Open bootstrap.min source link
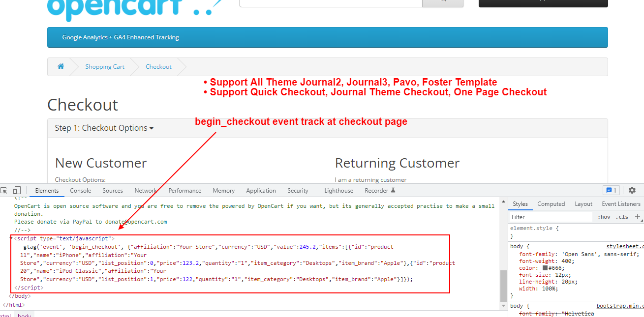The height and width of the screenshot is (317, 644). tap(620, 306)
